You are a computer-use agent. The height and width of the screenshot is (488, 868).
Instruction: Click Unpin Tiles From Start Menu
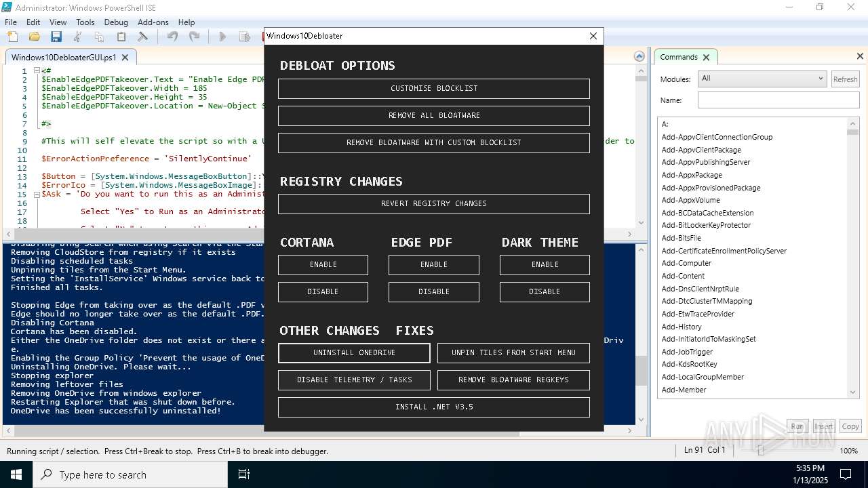pyautogui.click(x=513, y=353)
